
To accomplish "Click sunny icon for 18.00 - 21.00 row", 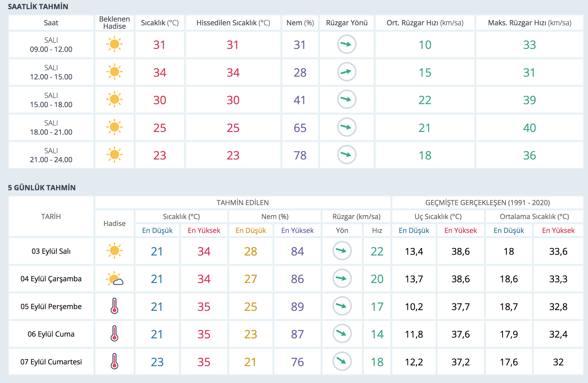I will 114,127.
